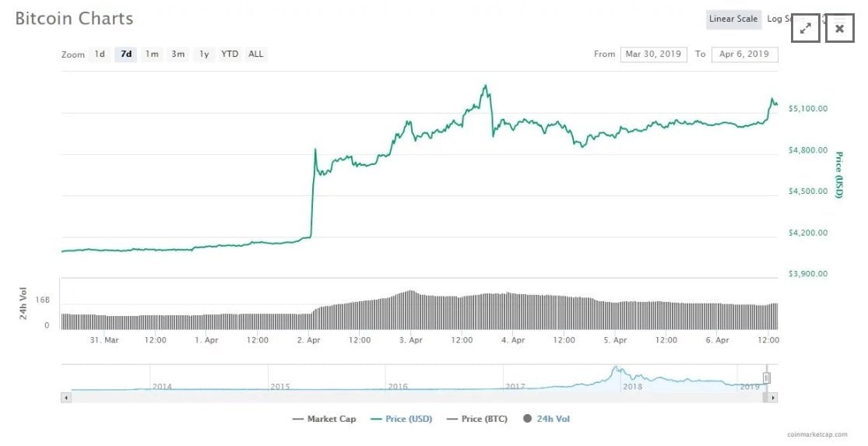Set zoom range to 1y

coord(204,54)
